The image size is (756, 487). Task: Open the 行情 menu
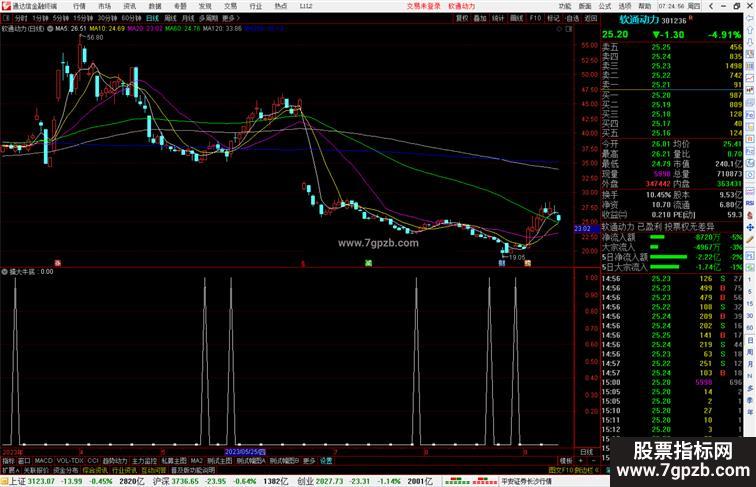point(79,6)
